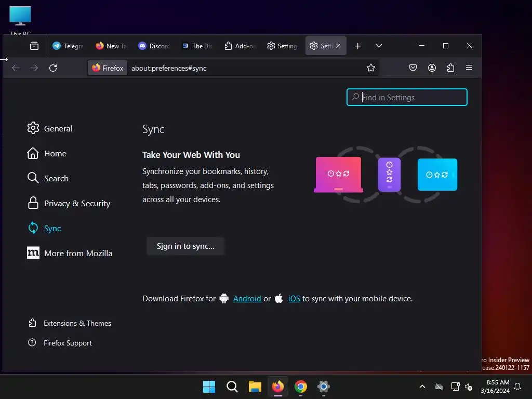The height and width of the screenshot is (399, 532).
Task: Switch to The Dis... tab
Action: click(x=197, y=46)
